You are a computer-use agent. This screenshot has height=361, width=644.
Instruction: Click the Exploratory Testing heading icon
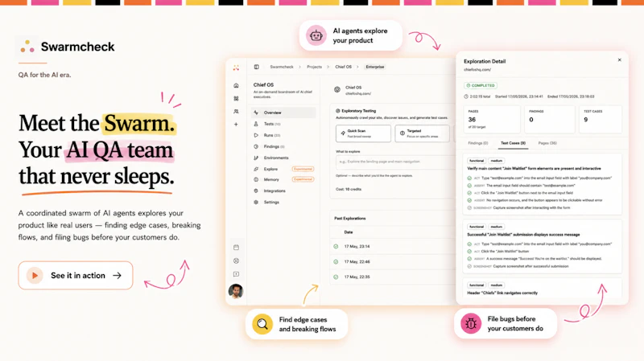(337, 111)
